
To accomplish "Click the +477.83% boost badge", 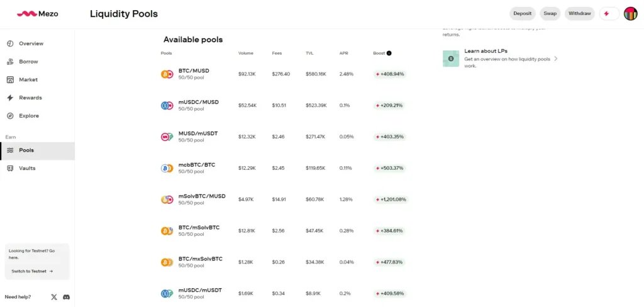I will pyautogui.click(x=389, y=262).
